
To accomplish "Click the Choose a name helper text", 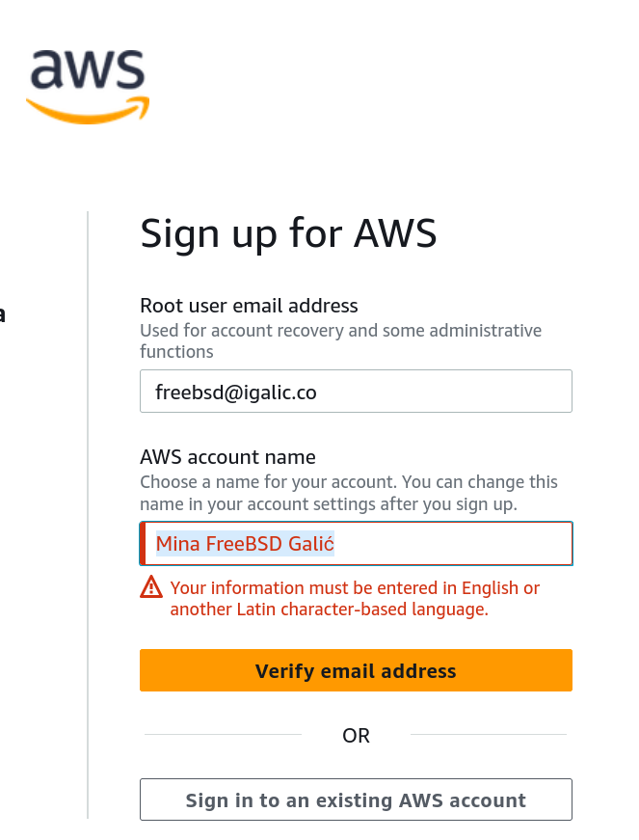I will point(348,493).
